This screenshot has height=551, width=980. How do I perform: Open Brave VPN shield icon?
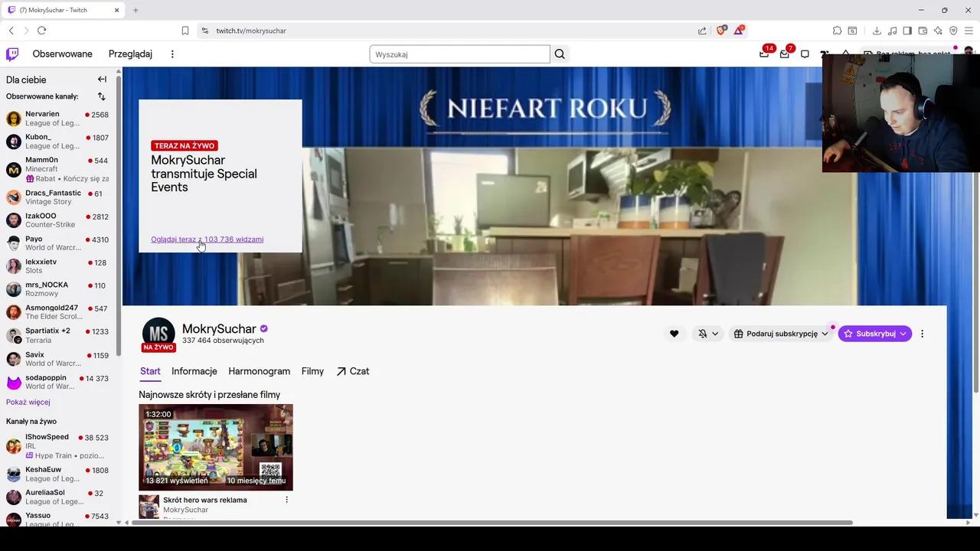click(953, 31)
